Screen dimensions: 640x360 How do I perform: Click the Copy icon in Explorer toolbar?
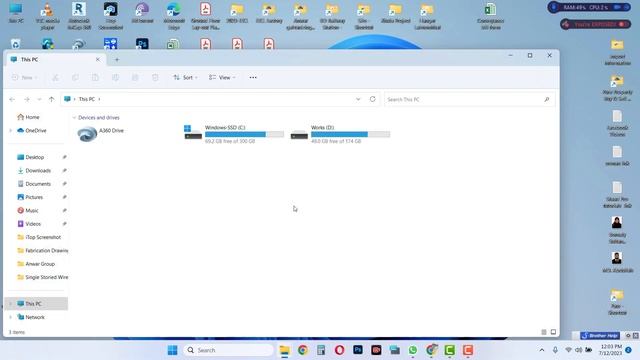click(x=76, y=78)
